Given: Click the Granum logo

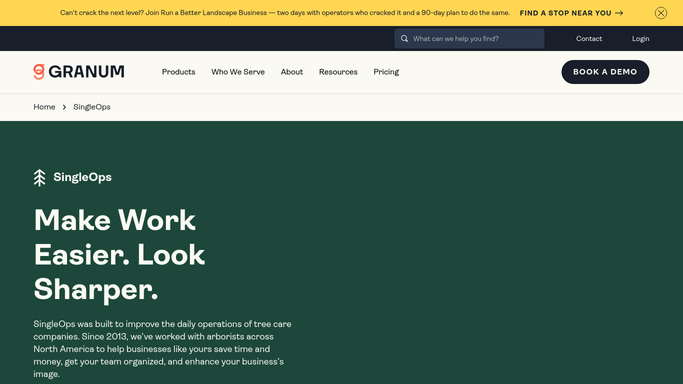Looking at the screenshot, I should coord(79,72).
